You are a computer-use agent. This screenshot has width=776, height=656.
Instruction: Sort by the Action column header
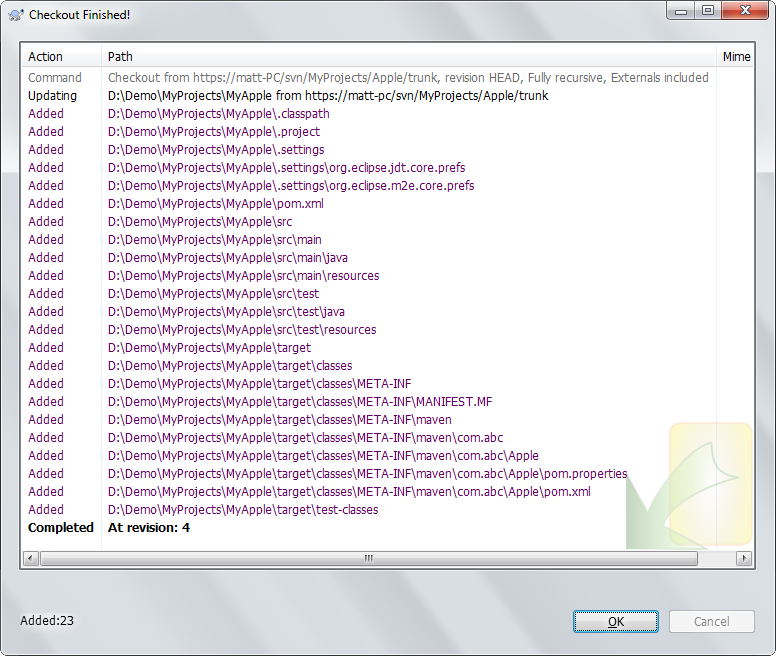click(46, 57)
